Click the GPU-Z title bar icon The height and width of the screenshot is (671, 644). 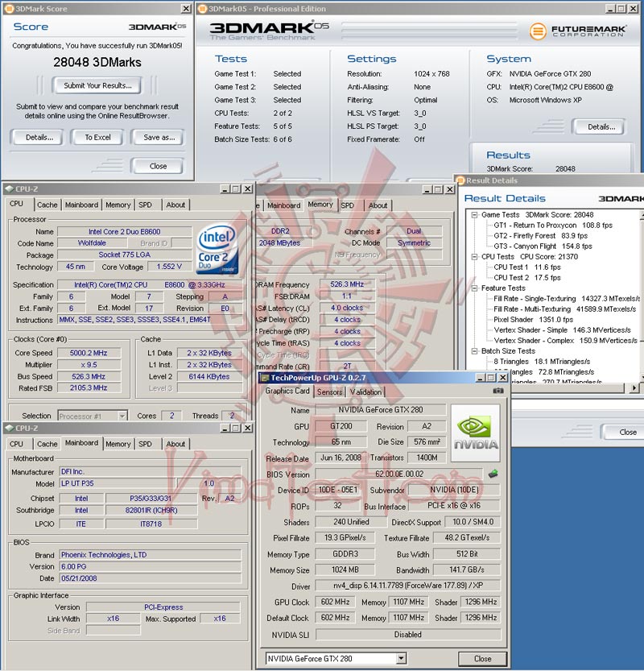point(265,378)
